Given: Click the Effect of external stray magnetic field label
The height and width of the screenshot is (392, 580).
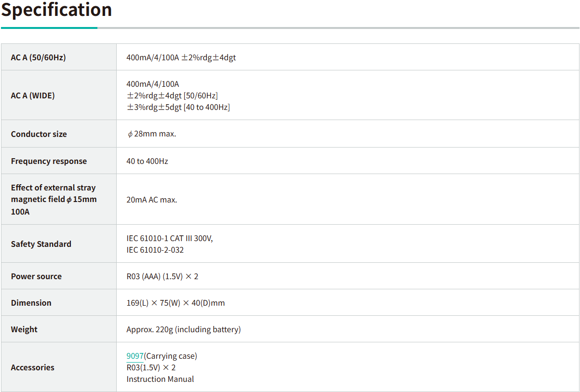Looking at the screenshot, I should (54, 199).
